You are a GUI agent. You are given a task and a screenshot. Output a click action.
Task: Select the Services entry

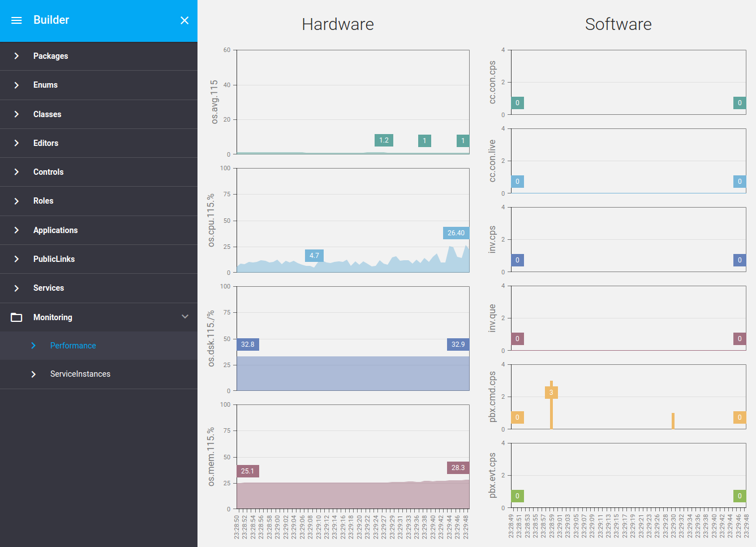point(98,288)
